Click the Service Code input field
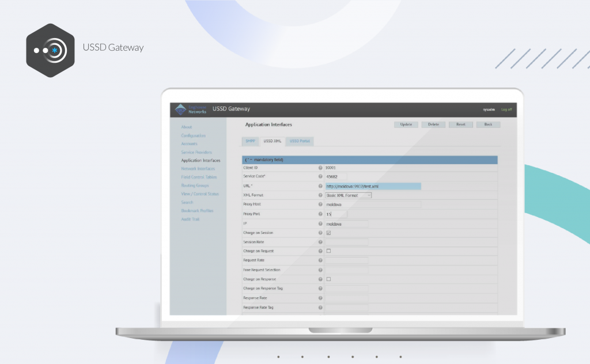This screenshot has width=590, height=364. pyautogui.click(x=336, y=177)
